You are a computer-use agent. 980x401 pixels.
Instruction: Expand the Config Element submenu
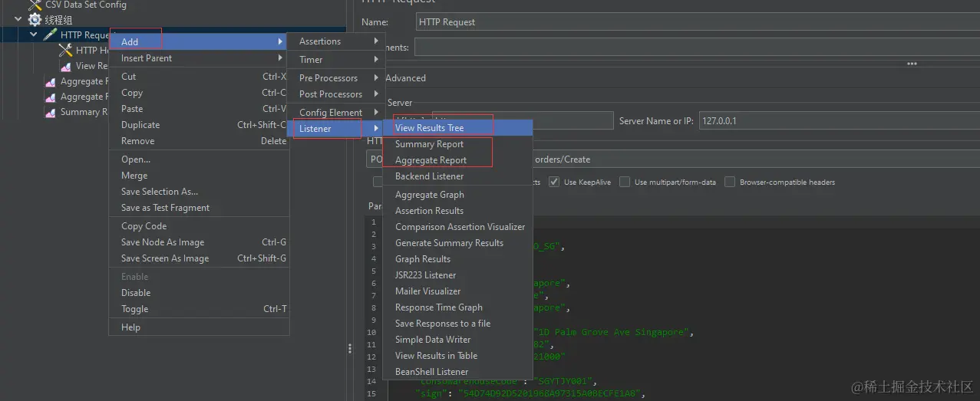pos(335,113)
